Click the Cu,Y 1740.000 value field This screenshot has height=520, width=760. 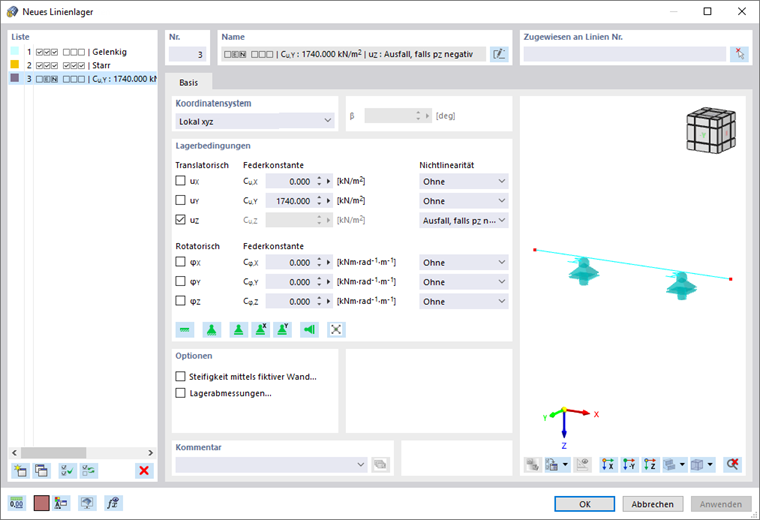(290, 201)
